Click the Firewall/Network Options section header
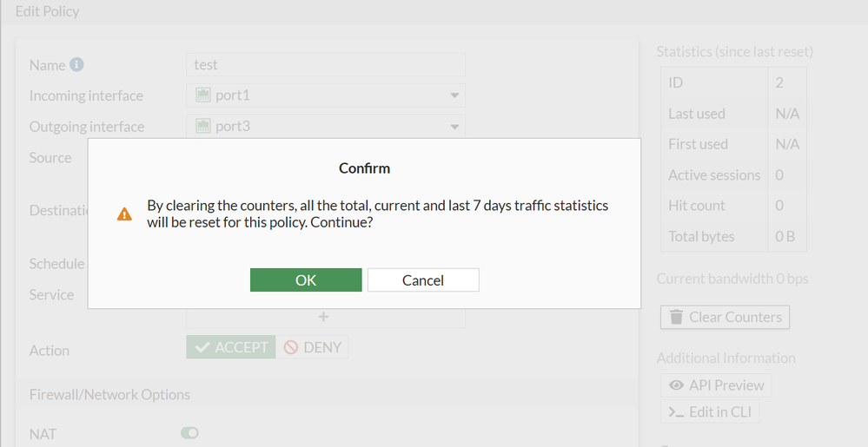868x447 pixels. pos(109,394)
